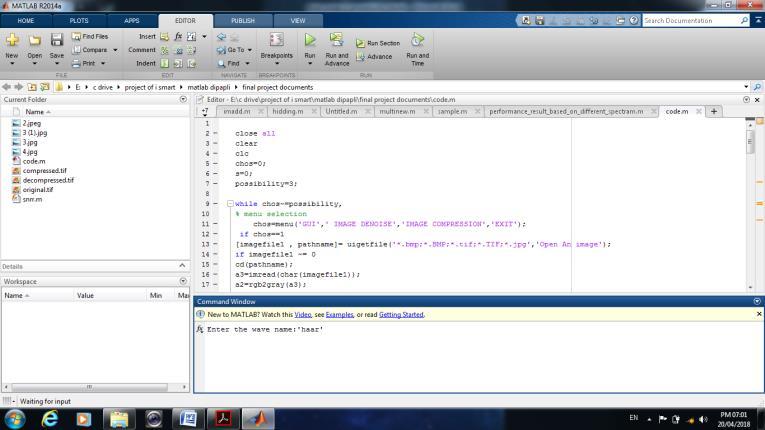Click the Getting Started link
765x430 pixels.
401,314
